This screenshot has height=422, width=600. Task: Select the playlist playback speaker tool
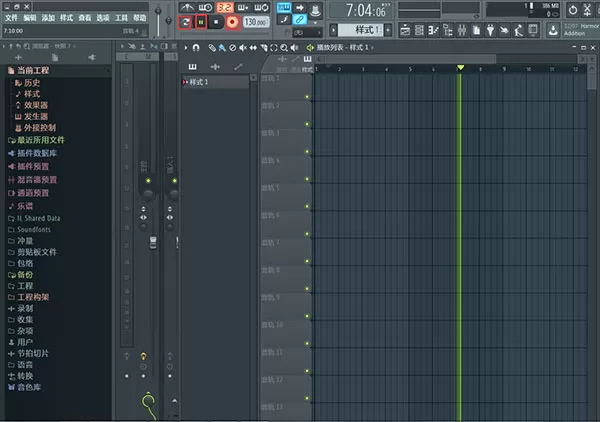[294, 47]
